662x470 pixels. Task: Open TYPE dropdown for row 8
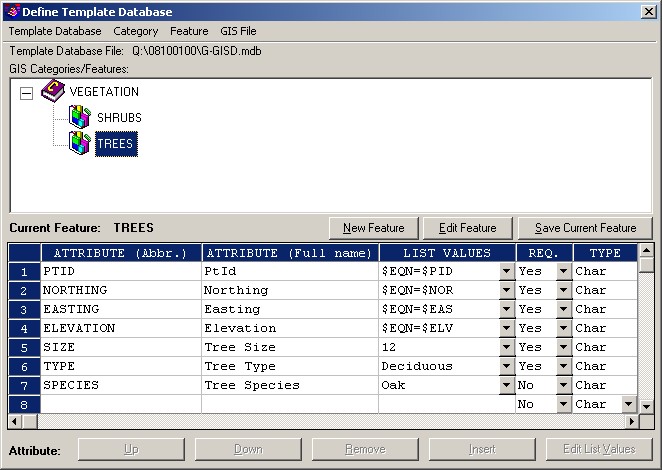point(629,404)
